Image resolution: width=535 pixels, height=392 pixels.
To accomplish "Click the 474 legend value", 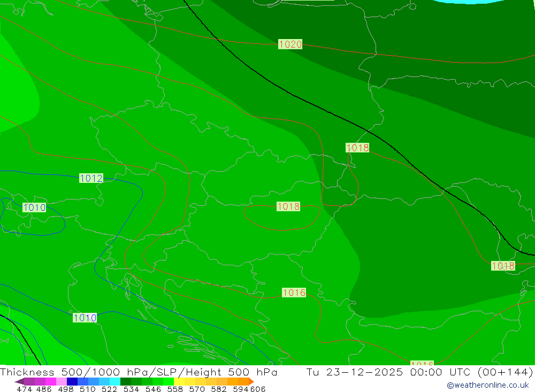I will click(25, 389).
